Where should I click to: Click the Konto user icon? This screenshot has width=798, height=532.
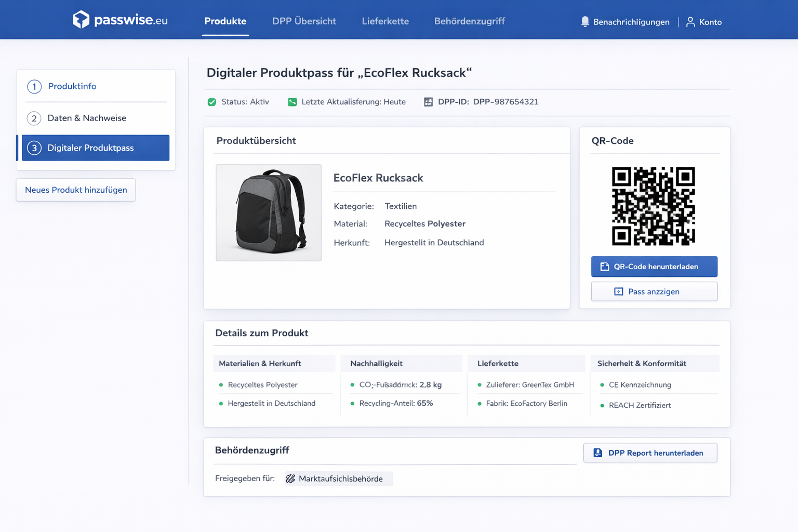(690, 22)
